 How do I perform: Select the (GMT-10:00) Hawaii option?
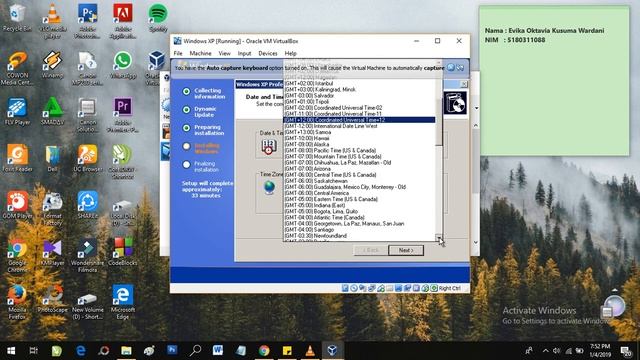pos(359,138)
